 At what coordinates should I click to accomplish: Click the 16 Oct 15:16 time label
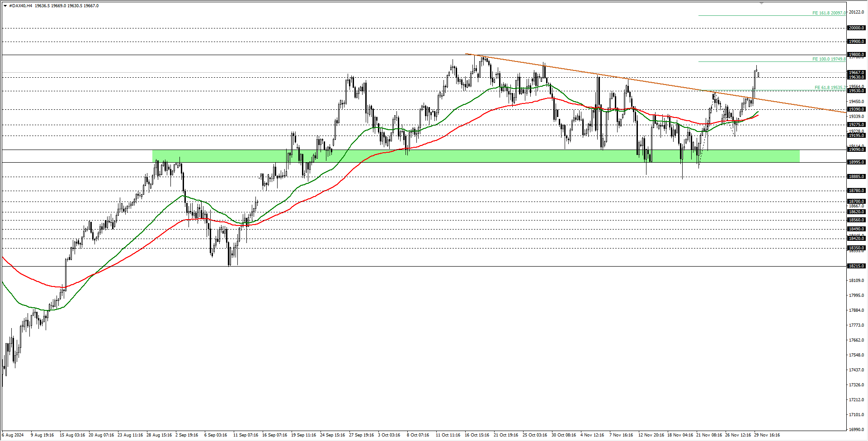477,435
